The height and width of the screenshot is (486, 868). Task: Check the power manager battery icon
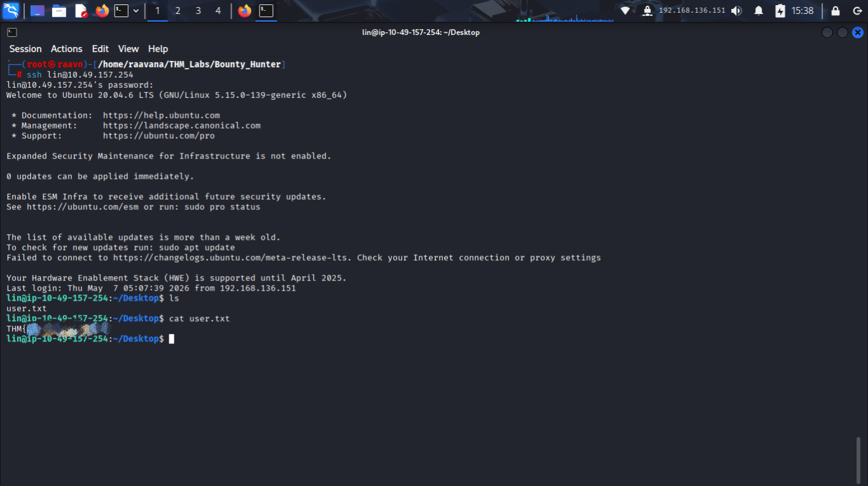tap(780, 11)
